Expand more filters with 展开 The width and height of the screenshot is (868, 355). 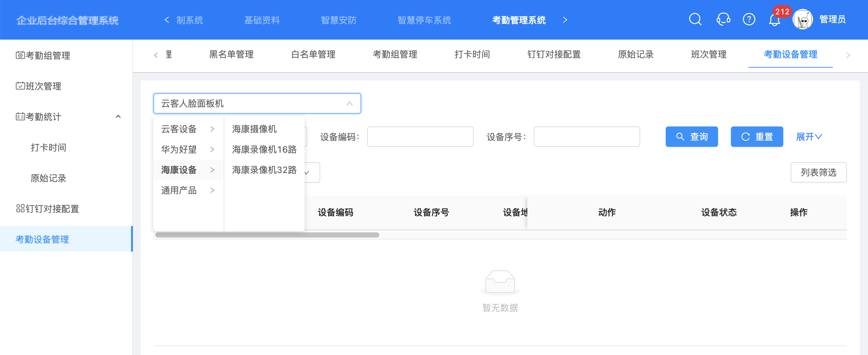809,137
